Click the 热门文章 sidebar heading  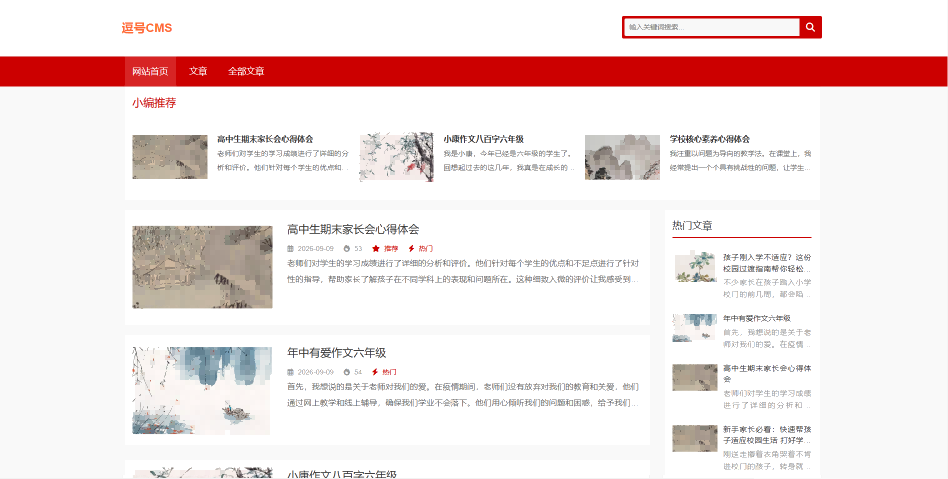tap(692, 225)
